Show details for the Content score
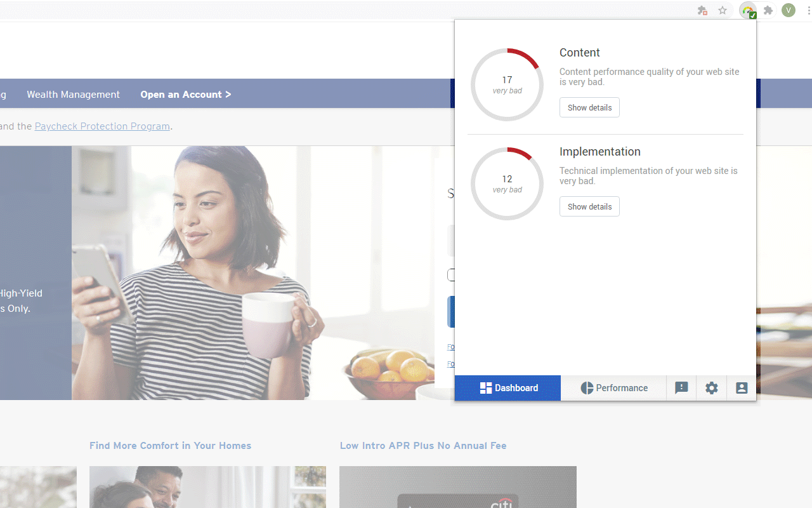 click(589, 107)
